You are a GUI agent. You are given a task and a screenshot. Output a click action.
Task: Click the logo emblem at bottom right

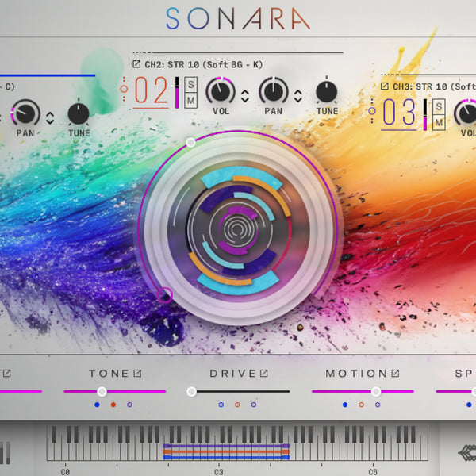coord(467,453)
